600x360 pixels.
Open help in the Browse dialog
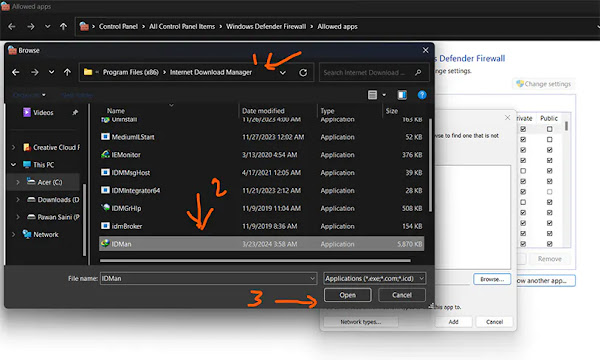[422, 95]
